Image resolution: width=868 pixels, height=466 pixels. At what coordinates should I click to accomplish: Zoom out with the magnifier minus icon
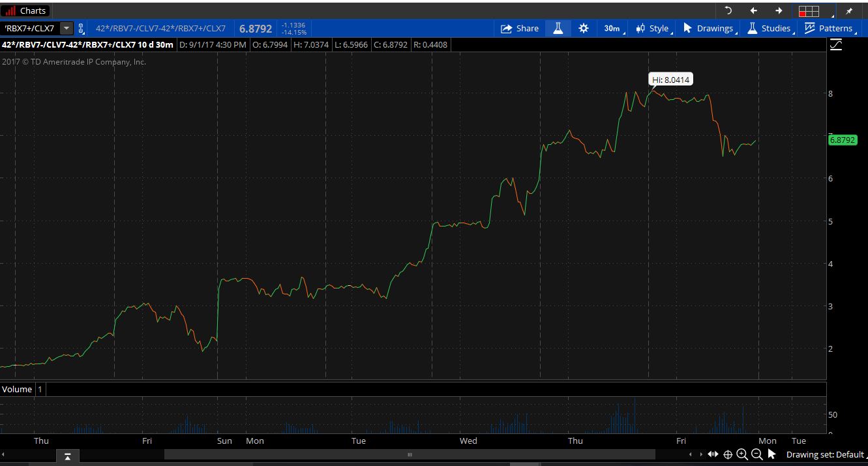pos(756,454)
